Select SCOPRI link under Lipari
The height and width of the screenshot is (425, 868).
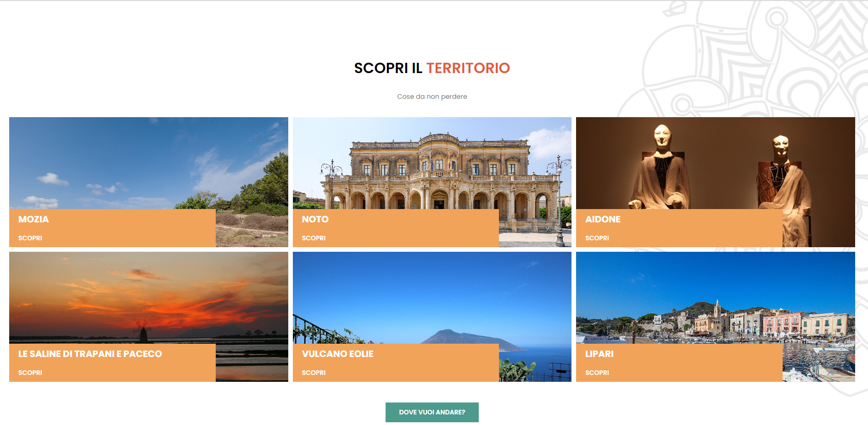click(x=597, y=373)
